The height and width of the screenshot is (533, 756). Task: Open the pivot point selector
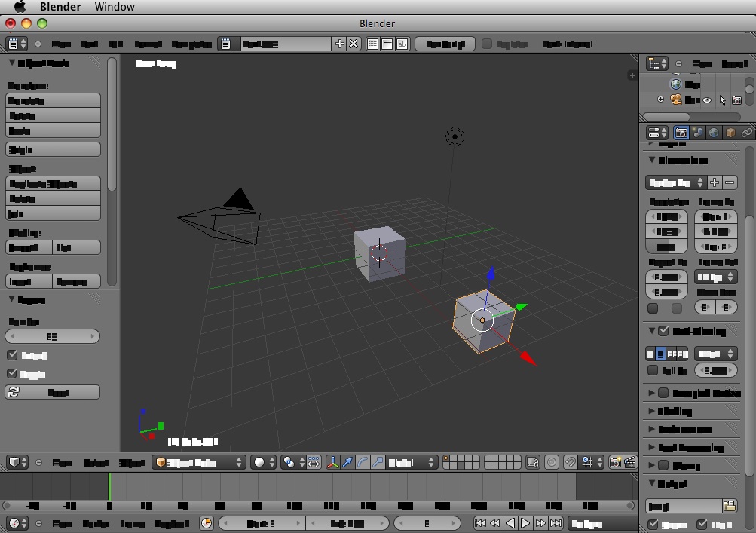[x=293, y=462]
